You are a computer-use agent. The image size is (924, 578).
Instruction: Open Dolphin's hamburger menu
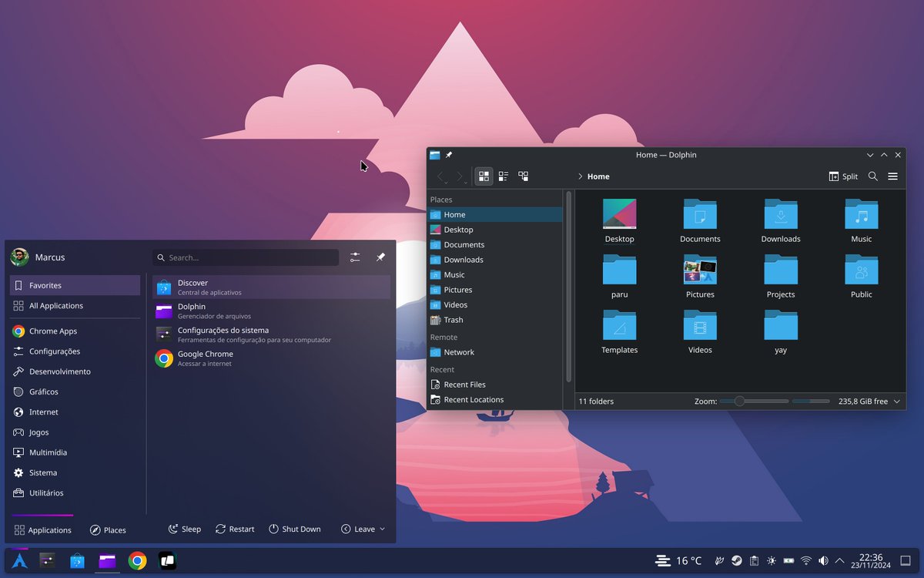pyautogui.click(x=893, y=176)
